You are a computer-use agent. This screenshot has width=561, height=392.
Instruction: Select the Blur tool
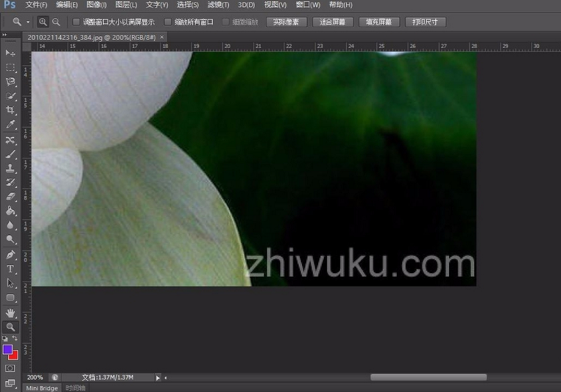click(x=10, y=225)
